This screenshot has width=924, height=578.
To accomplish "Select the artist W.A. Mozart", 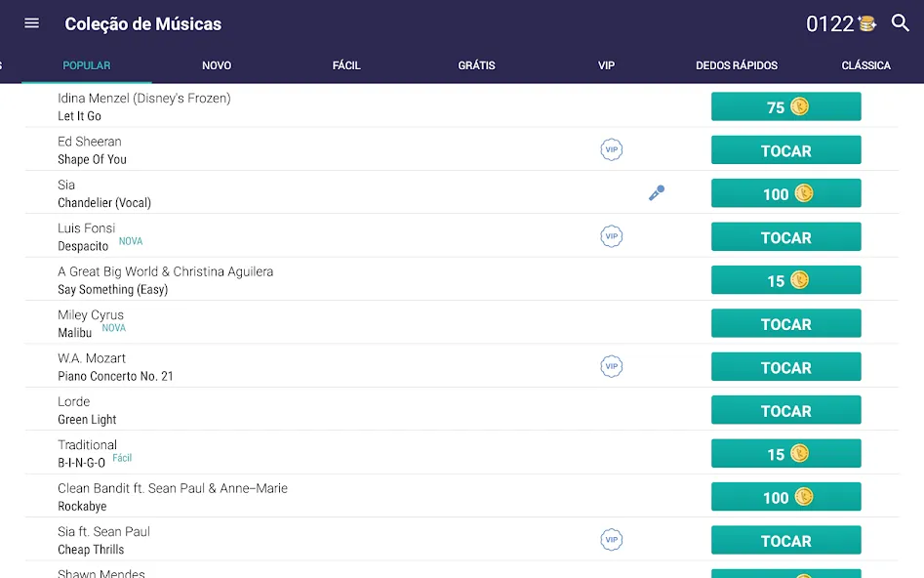I will point(92,358).
